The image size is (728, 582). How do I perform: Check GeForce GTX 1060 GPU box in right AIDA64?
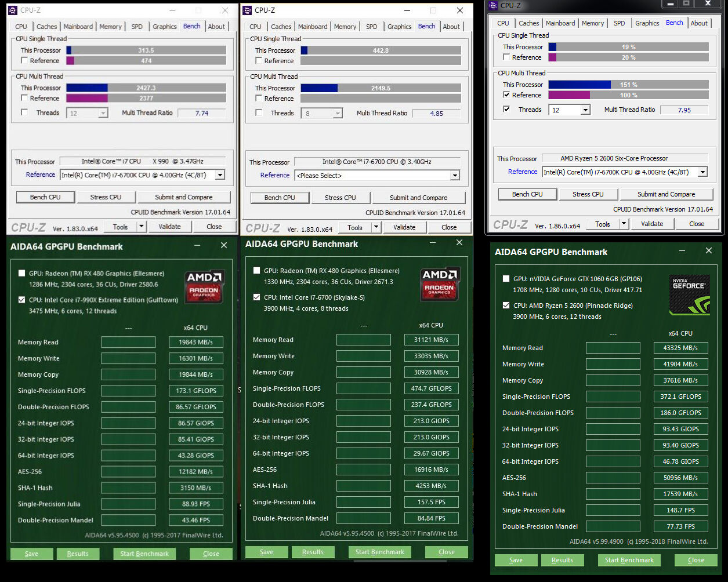point(506,279)
